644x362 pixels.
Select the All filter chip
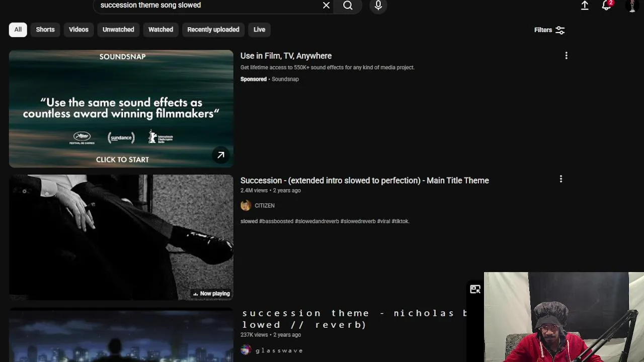coord(18,30)
